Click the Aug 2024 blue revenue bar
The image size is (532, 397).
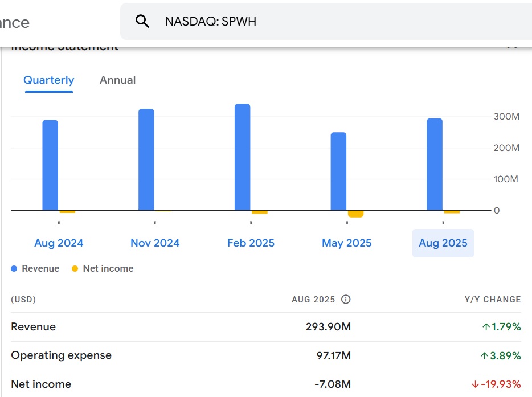[x=50, y=165]
